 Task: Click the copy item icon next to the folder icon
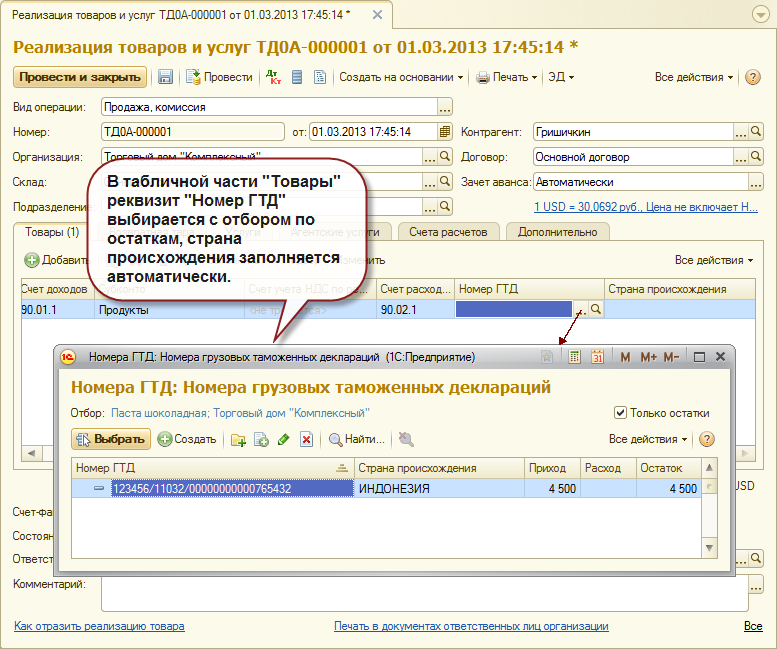click(261, 439)
